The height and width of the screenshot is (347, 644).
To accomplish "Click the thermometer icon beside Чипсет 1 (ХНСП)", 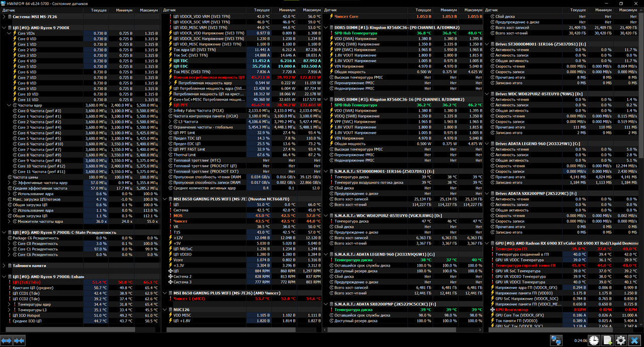I will pyautogui.click(x=170, y=299).
